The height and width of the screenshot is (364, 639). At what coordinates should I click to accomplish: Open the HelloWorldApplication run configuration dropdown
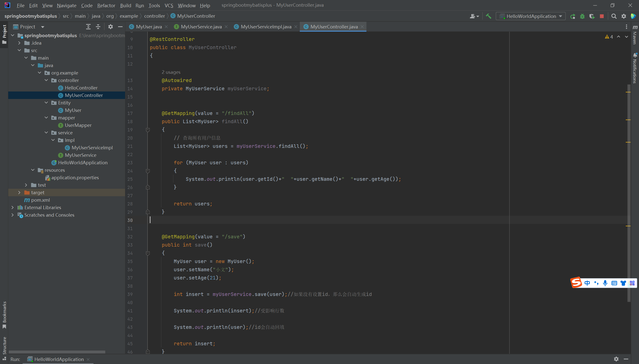[531, 16]
